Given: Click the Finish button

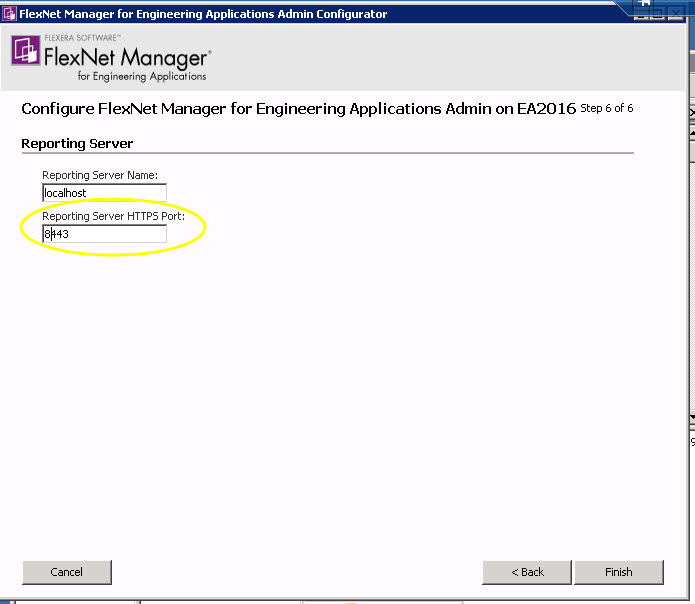Looking at the screenshot, I should coord(619,572).
